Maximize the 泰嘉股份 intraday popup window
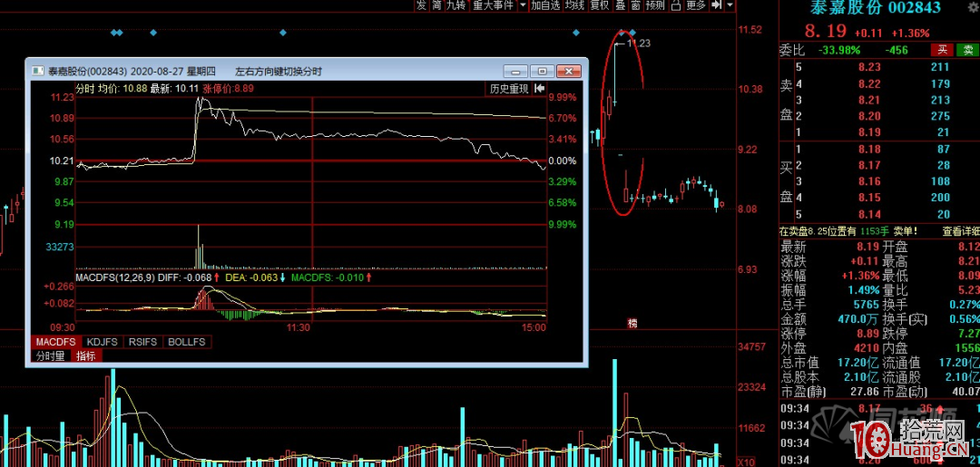 [x=543, y=71]
